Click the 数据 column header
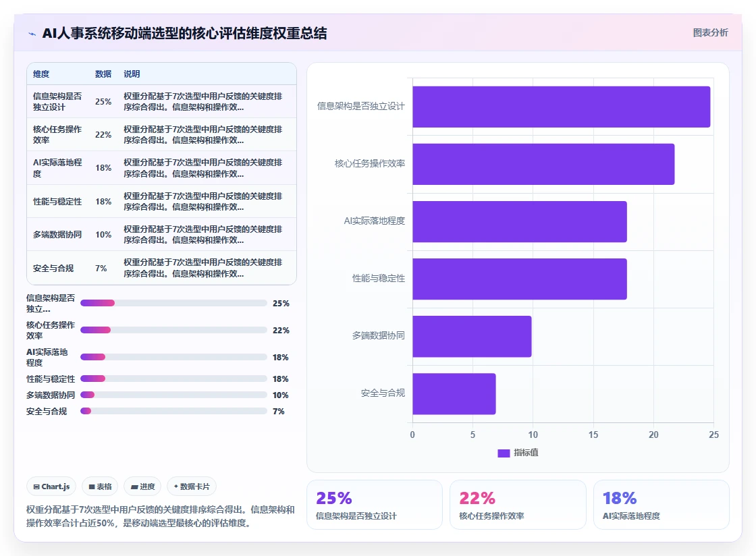The height and width of the screenshot is (556, 756). [x=103, y=74]
